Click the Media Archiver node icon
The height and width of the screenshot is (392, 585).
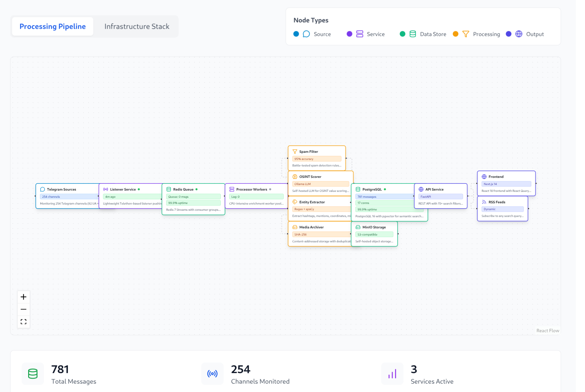(x=295, y=227)
